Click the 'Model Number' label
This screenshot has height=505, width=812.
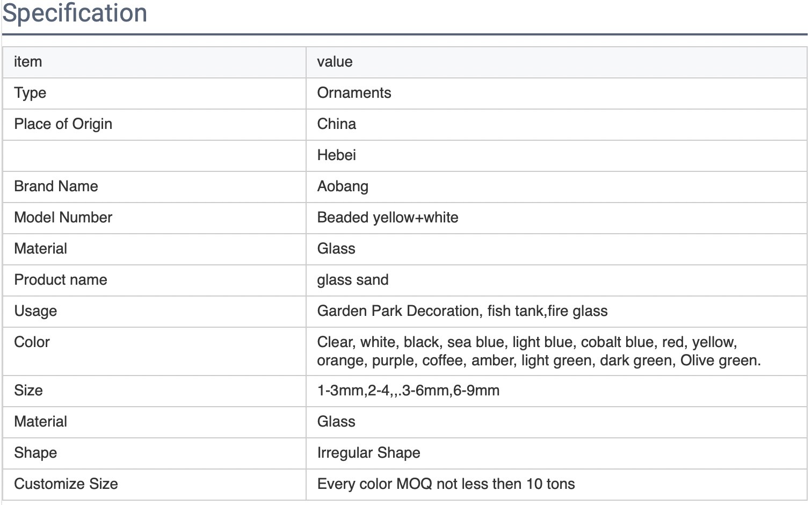click(x=63, y=218)
